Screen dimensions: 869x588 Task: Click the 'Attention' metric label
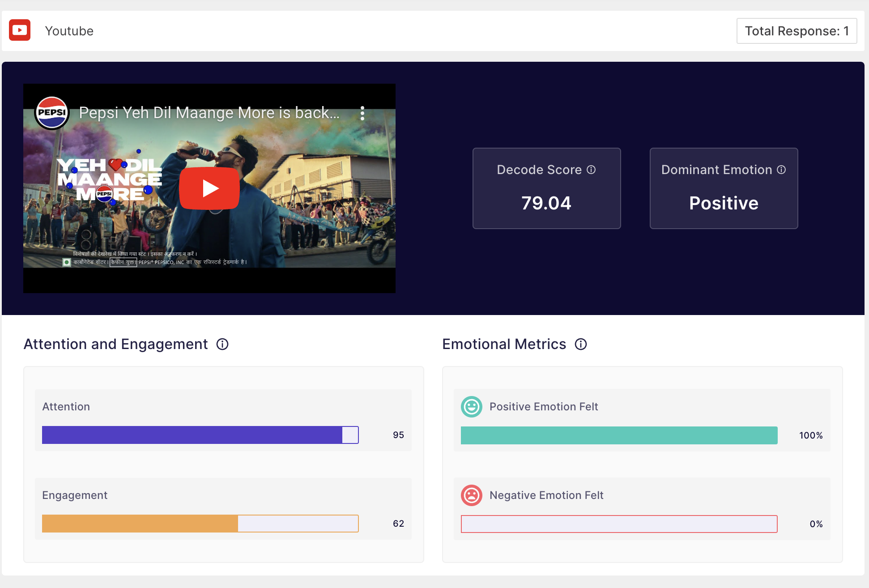66,407
